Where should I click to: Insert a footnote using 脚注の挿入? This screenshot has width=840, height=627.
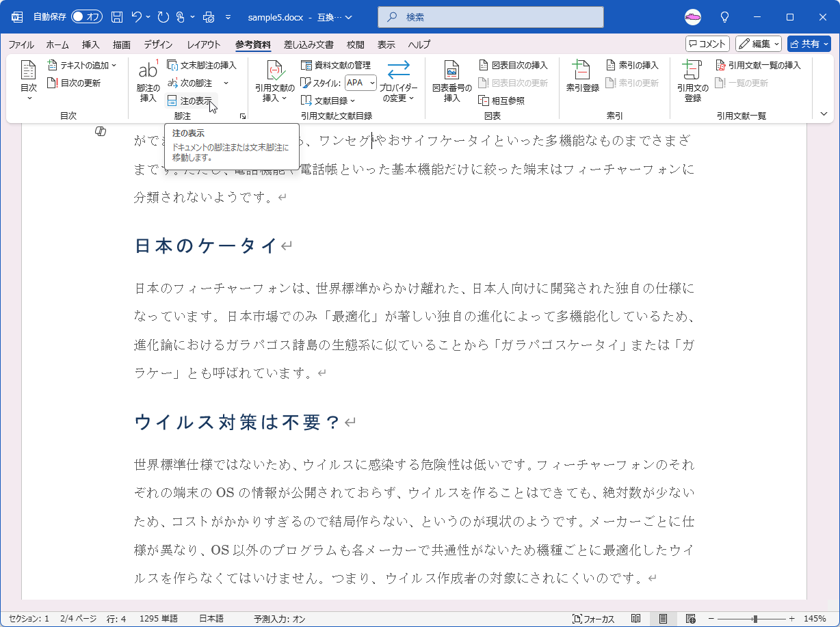pos(147,79)
